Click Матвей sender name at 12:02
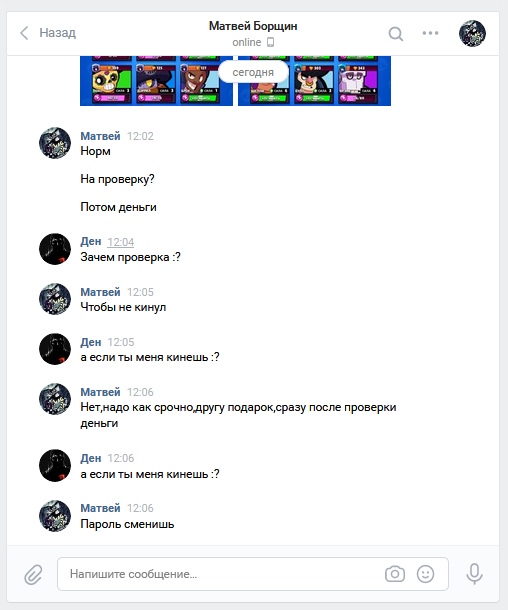The width and height of the screenshot is (508, 610). [100, 136]
